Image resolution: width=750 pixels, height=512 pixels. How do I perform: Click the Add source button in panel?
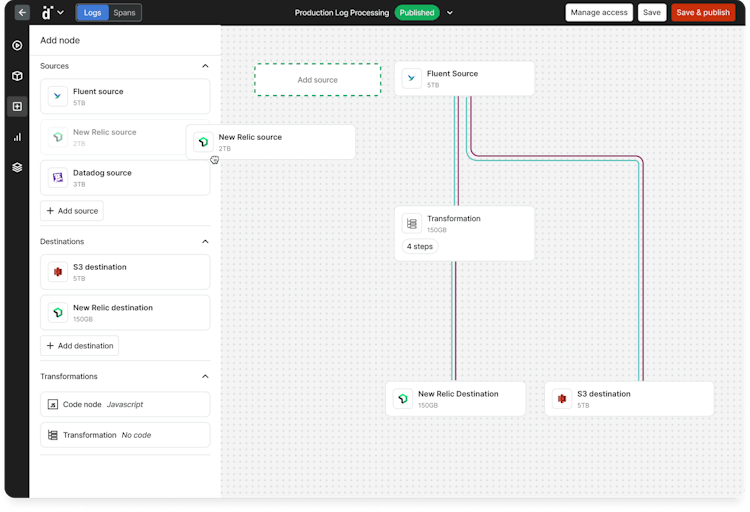click(72, 211)
